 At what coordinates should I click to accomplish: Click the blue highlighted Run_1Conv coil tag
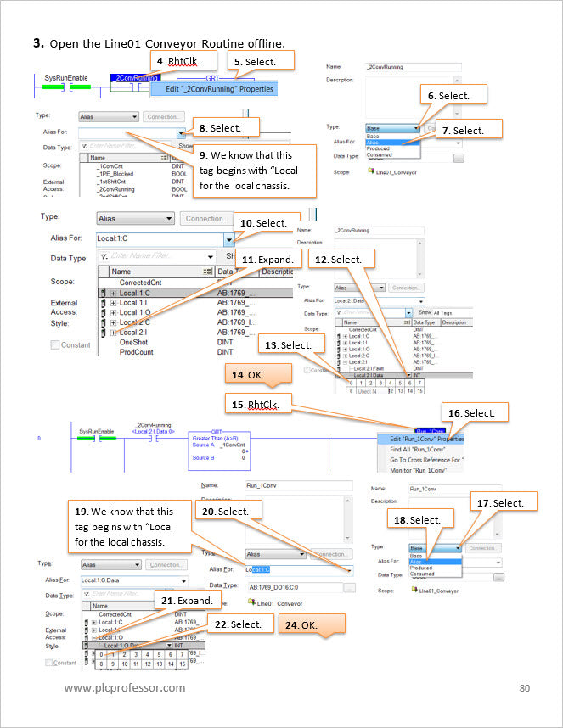(431, 430)
